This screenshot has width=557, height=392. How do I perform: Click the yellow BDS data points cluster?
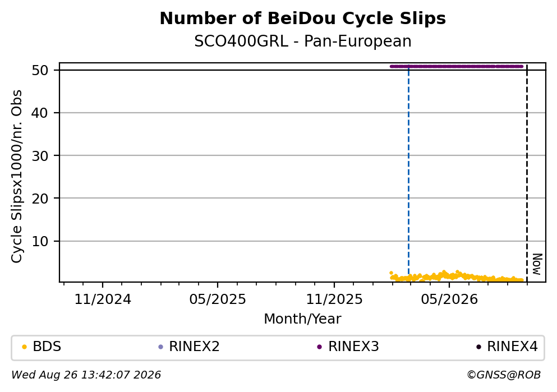[457, 276]
